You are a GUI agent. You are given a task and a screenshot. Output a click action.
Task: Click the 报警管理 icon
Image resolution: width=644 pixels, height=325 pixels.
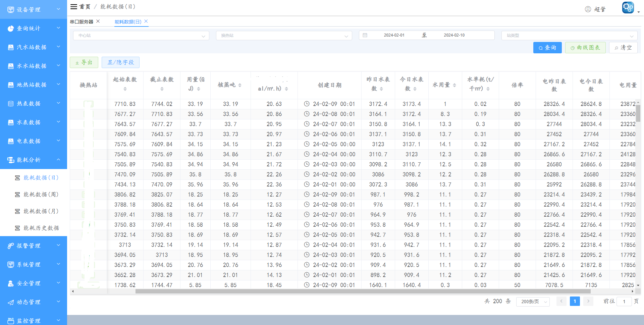[x=11, y=246]
